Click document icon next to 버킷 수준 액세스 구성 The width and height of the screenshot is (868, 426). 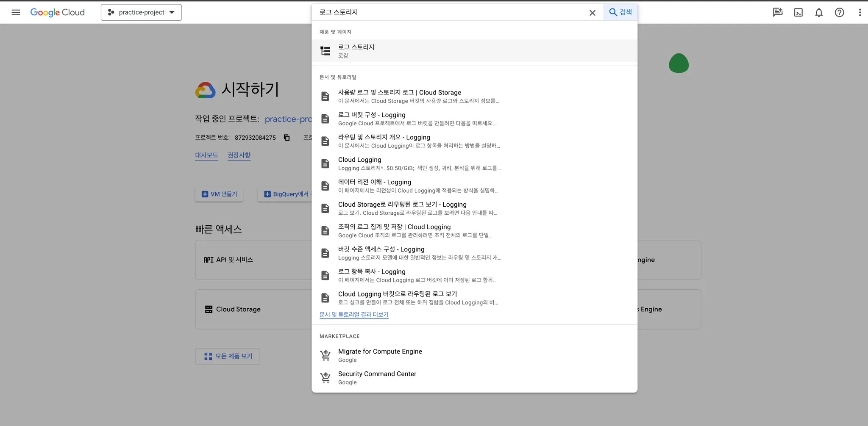tap(325, 253)
